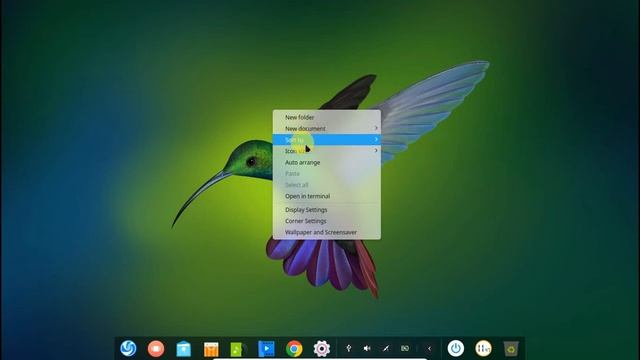The height and width of the screenshot is (360, 640).
Task: Open the blue movie player dock icon
Action: (x=266, y=349)
